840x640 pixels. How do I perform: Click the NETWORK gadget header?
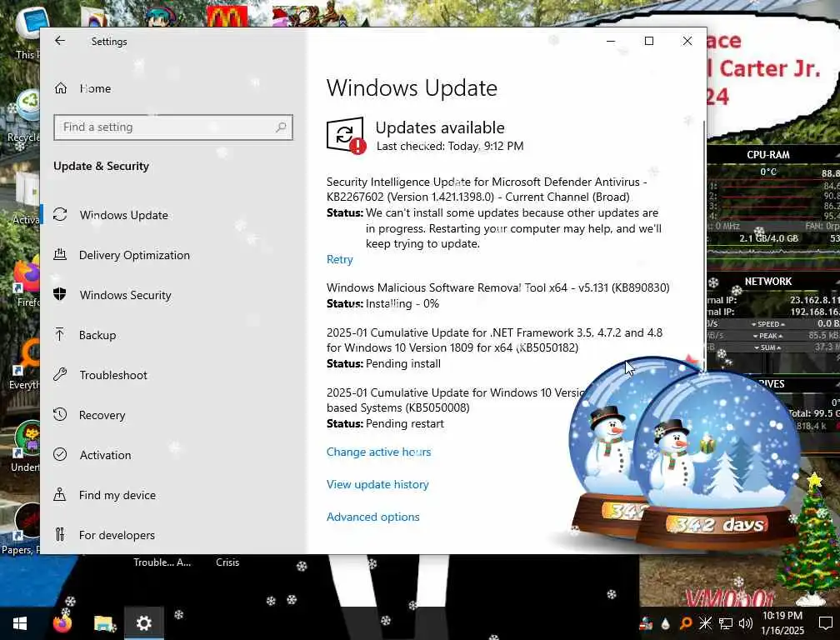767,281
